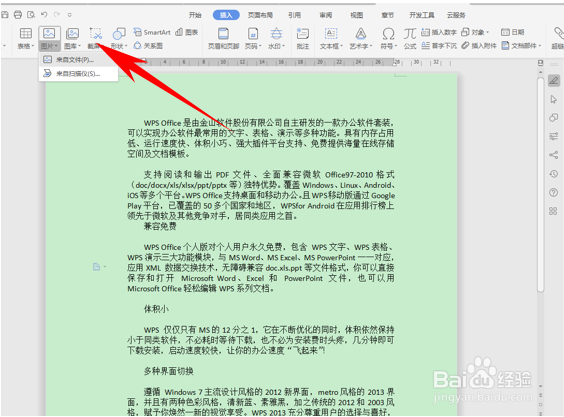Click the 图库 gallery icon
This screenshot has height=417, width=564.
pyautogui.click(x=72, y=33)
